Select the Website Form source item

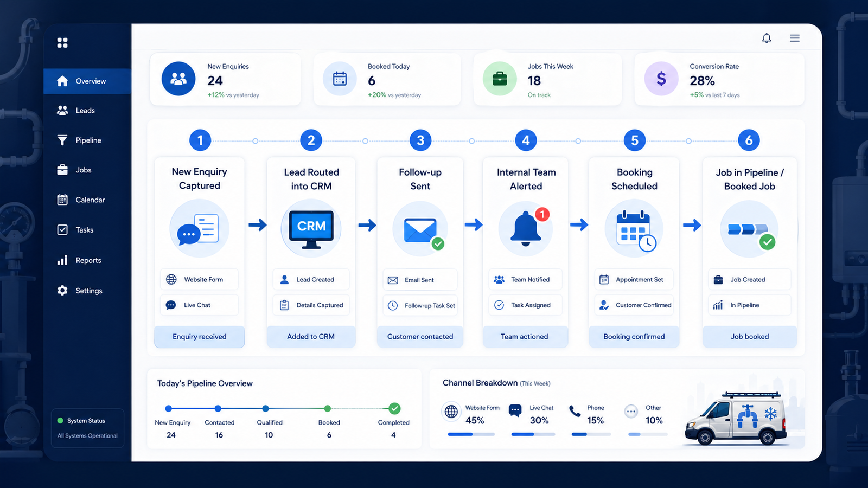click(199, 280)
